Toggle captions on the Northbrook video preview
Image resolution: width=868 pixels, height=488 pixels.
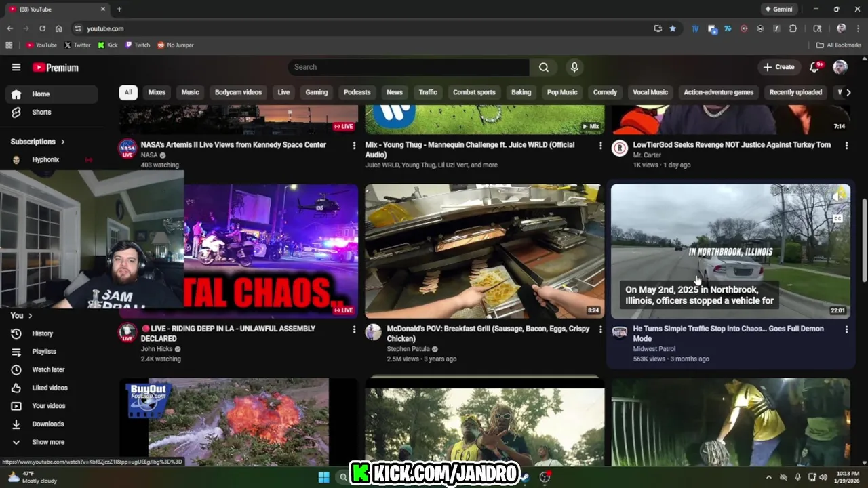[x=837, y=219]
